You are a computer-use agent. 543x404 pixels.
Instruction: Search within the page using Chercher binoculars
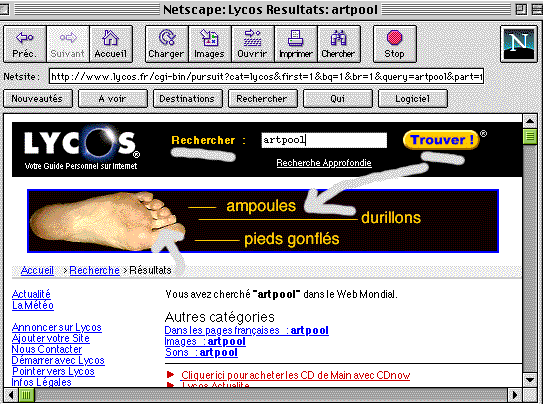pos(339,44)
